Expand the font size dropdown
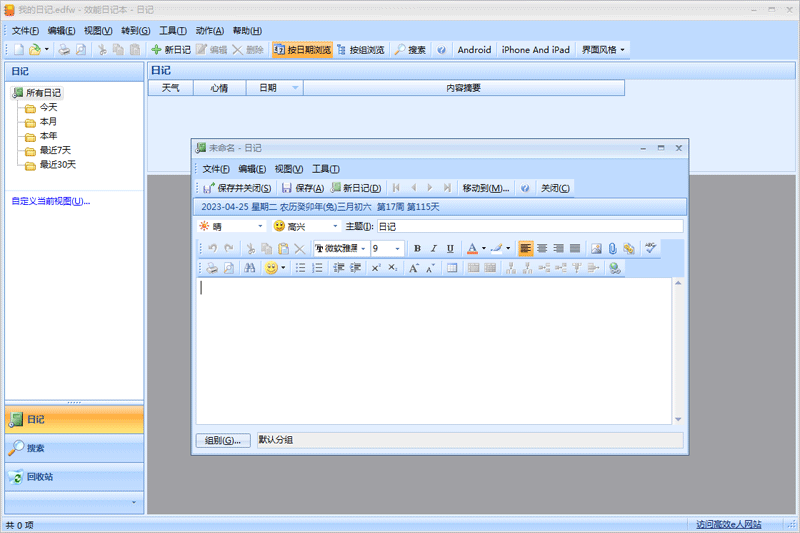Screen dimensions: 800x533 (x=397, y=248)
